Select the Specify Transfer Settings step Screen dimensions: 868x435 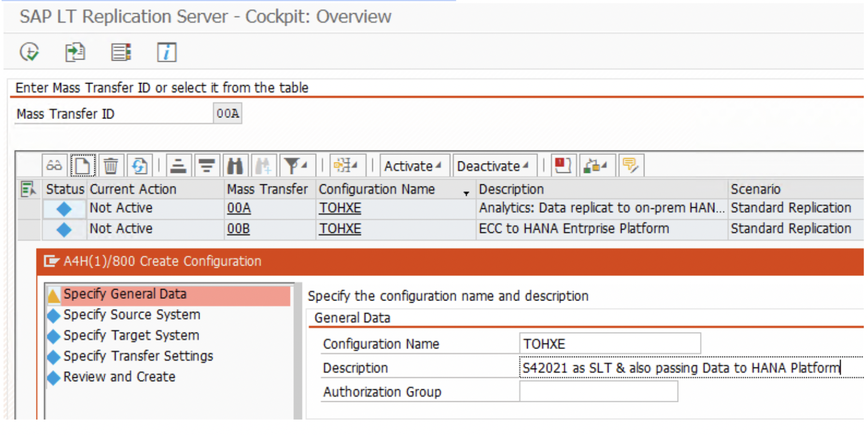click(x=138, y=356)
